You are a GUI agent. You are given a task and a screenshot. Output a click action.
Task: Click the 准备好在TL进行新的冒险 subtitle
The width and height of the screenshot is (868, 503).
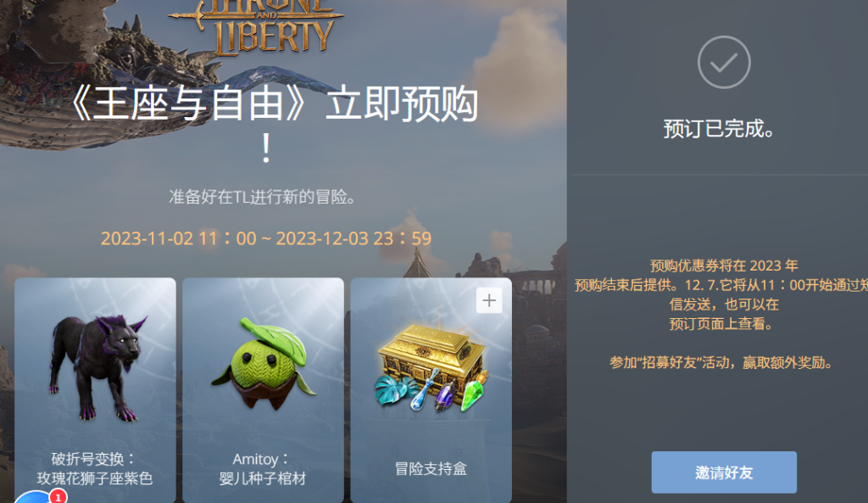(262, 197)
